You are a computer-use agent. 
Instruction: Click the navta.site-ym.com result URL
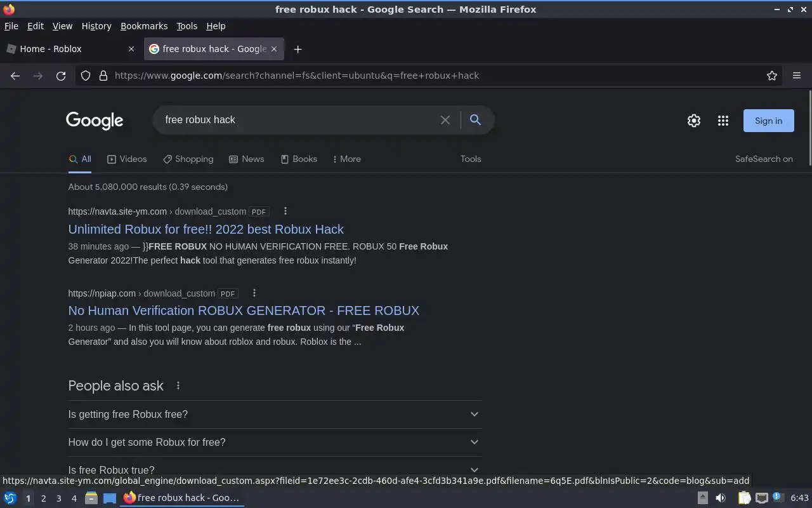tap(157, 211)
